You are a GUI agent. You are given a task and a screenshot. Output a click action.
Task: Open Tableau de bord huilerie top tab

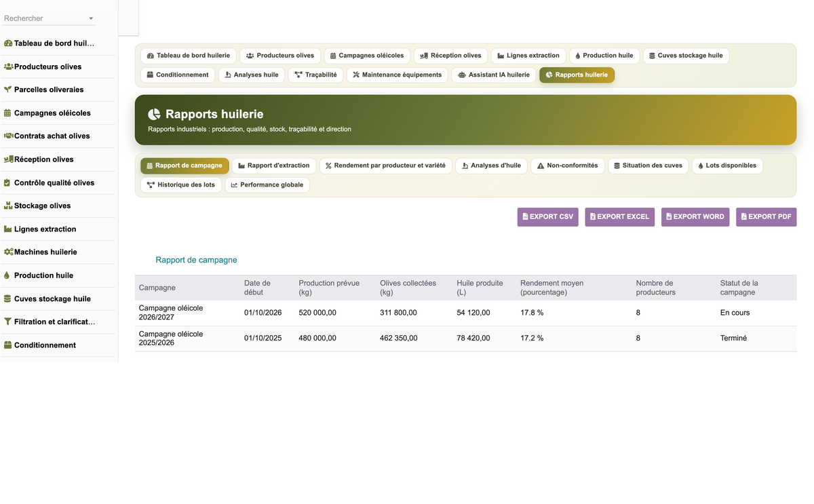coord(188,56)
